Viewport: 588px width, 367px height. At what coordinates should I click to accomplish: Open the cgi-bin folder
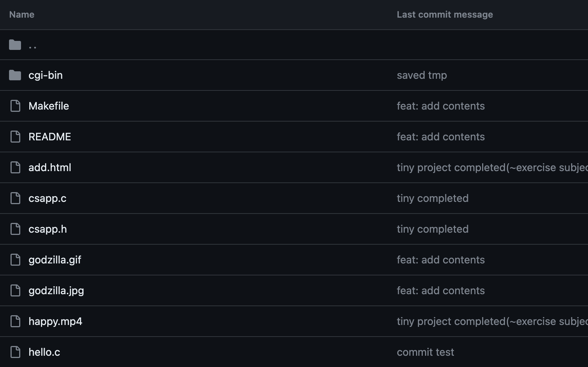[x=45, y=75]
